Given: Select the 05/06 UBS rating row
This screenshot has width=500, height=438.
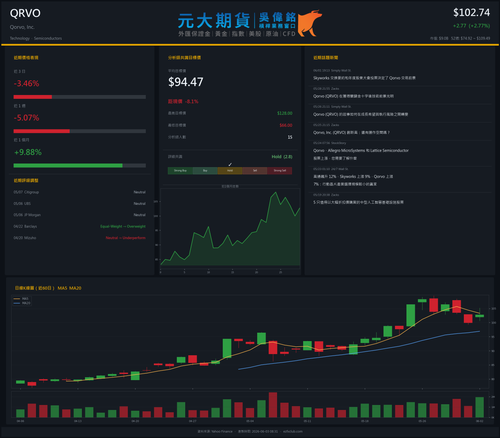Looking at the screenshot, I should click(x=79, y=203).
